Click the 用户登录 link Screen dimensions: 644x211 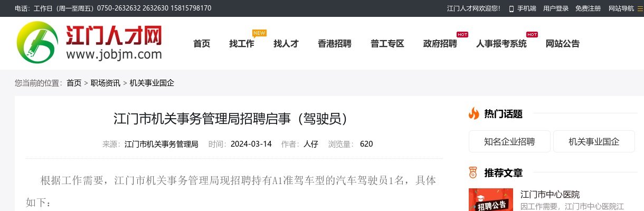click(556, 8)
